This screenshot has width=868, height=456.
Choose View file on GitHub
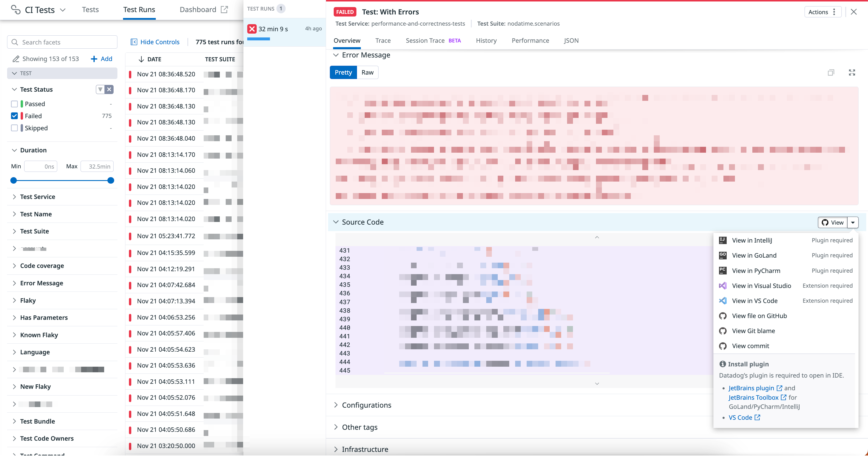pos(785,316)
